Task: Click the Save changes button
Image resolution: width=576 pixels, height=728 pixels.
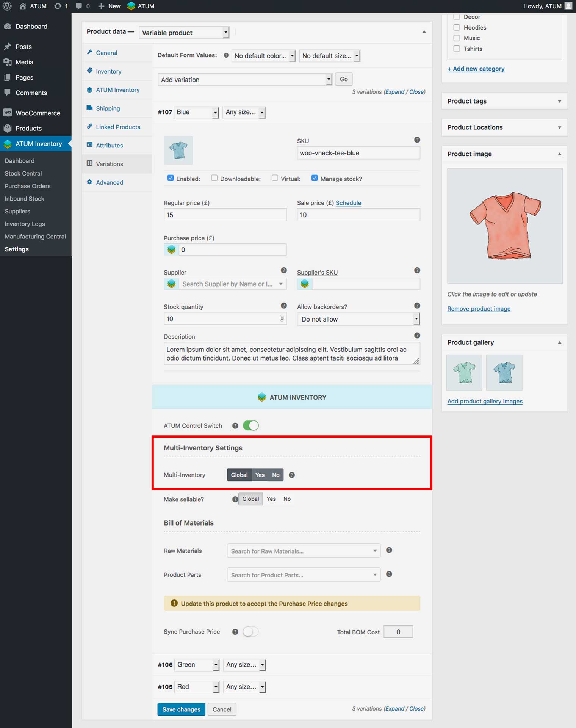Action: coord(181,709)
